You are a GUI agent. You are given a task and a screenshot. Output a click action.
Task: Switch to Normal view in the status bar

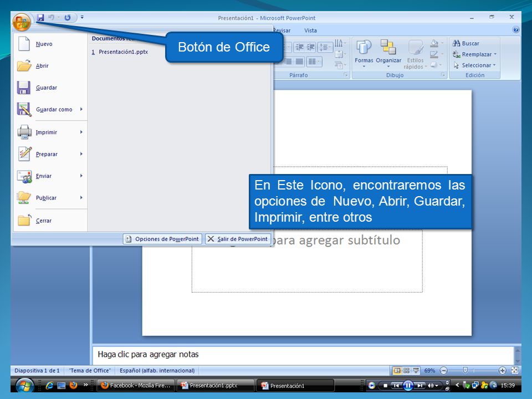click(x=397, y=371)
